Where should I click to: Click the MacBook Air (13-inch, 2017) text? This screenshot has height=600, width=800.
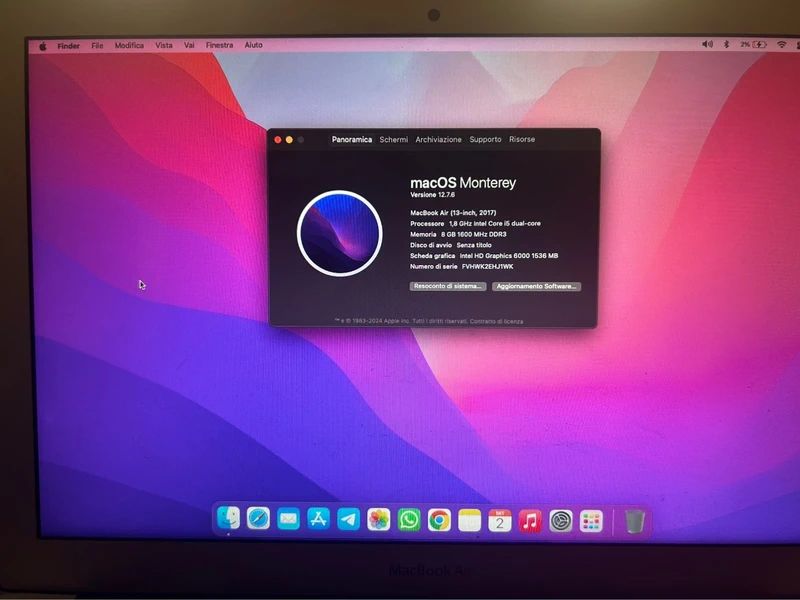click(x=453, y=213)
